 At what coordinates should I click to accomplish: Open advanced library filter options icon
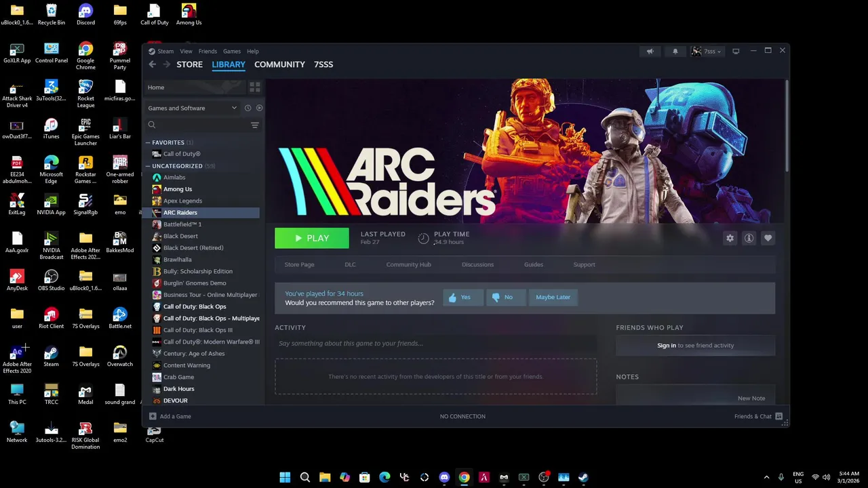255,125
